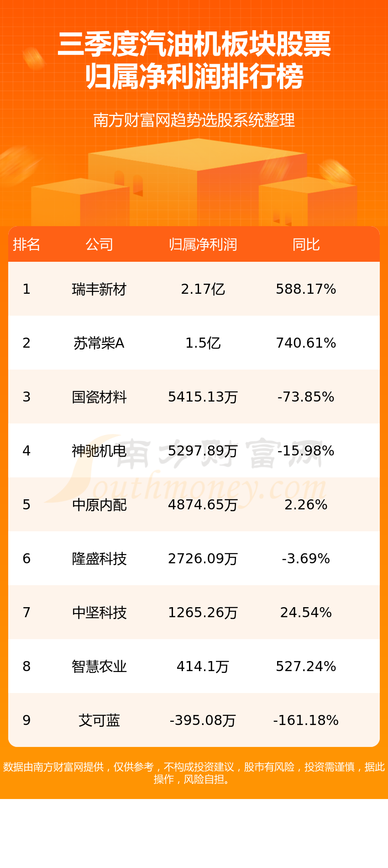Click 隆盛科技 company name
The width and height of the screenshot is (388, 868).
pos(99,559)
